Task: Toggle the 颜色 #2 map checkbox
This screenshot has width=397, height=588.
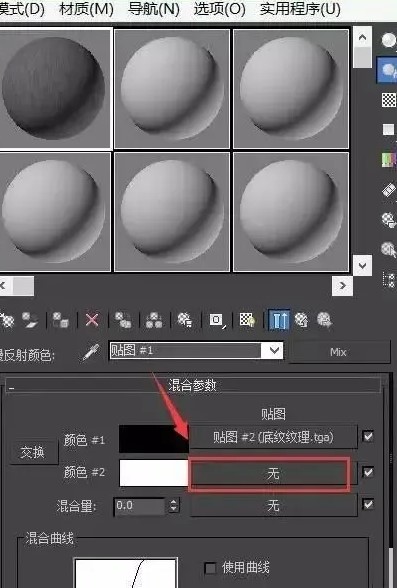Action: pyautogui.click(x=368, y=472)
